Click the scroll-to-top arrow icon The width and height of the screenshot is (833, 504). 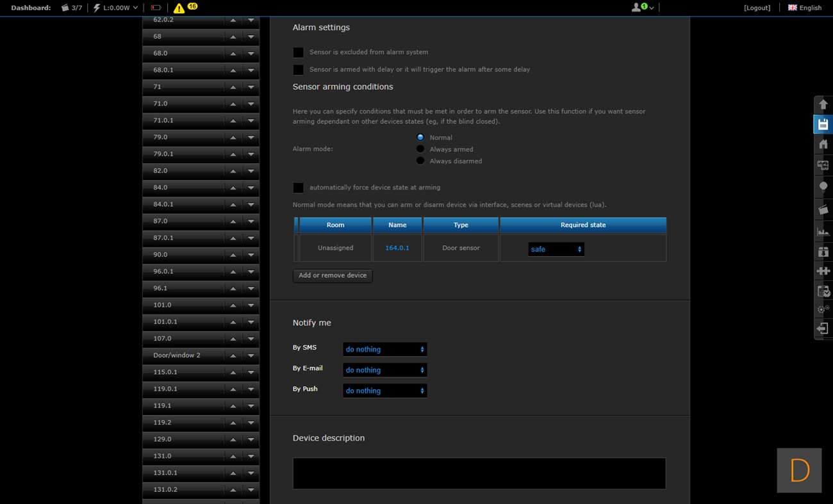(x=823, y=104)
